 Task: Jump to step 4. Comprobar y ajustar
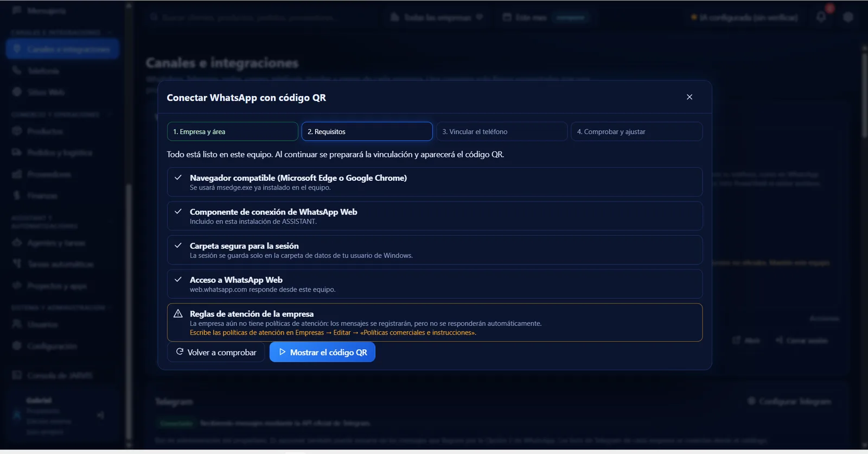[x=636, y=131]
